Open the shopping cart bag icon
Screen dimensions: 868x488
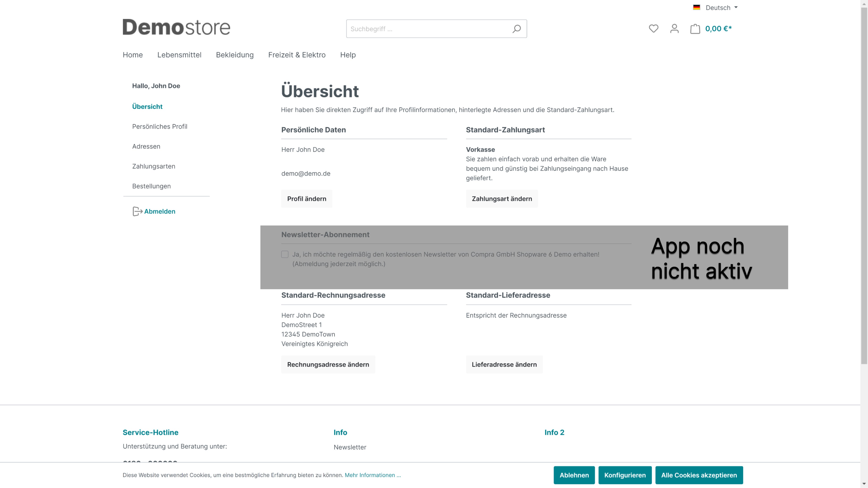coord(695,29)
